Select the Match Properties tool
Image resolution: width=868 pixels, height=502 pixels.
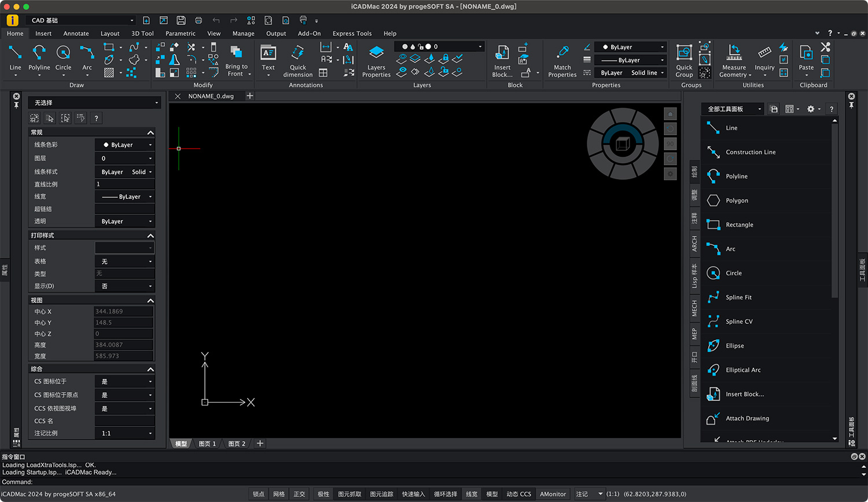click(562, 60)
